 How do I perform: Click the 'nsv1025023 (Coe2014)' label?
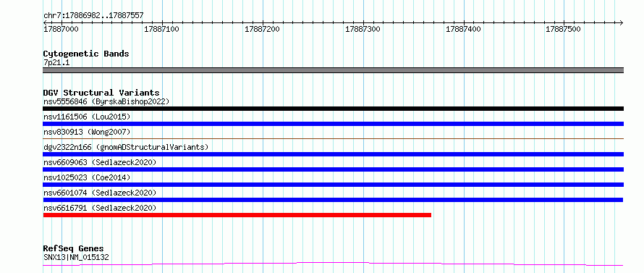pos(87,177)
